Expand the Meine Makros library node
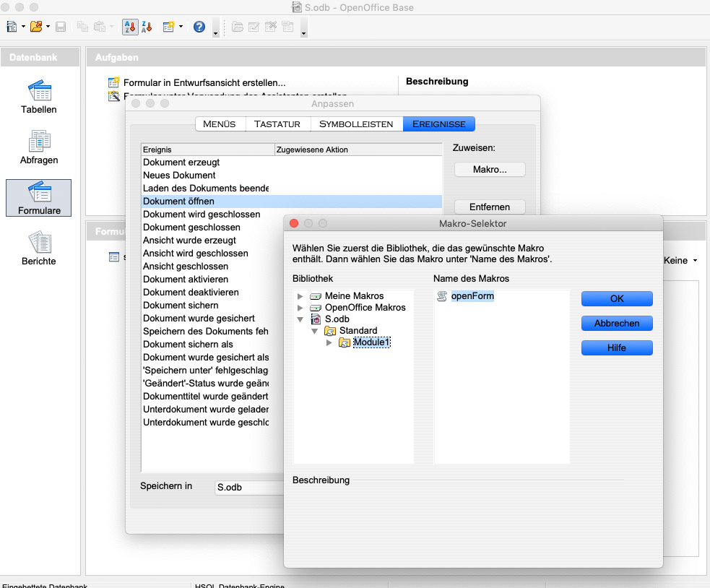This screenshot has width=710, height=588. (300, 296)
